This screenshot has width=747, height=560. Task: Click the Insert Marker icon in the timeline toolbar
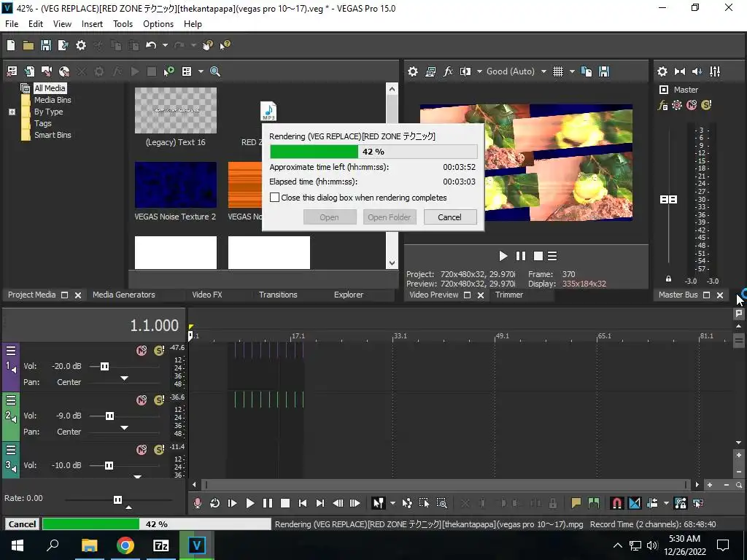coord(576,503)
